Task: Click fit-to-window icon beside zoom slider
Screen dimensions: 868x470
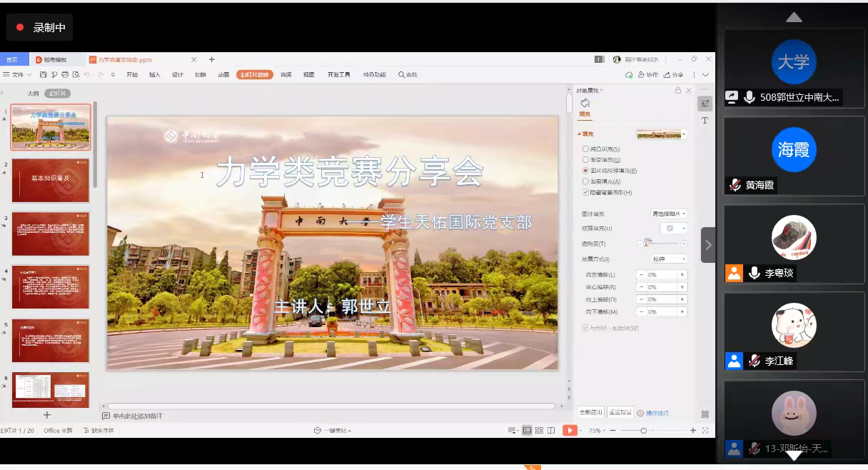Action: (705, 431)
